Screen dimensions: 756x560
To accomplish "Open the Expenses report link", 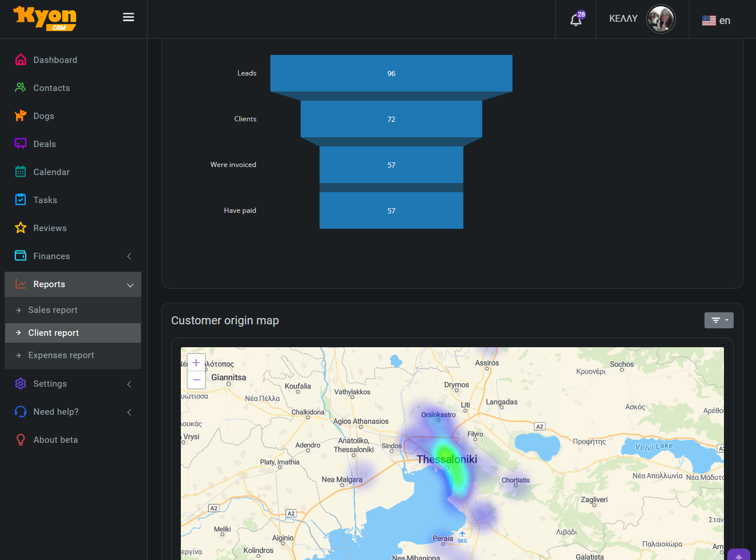I will (61, 355).
